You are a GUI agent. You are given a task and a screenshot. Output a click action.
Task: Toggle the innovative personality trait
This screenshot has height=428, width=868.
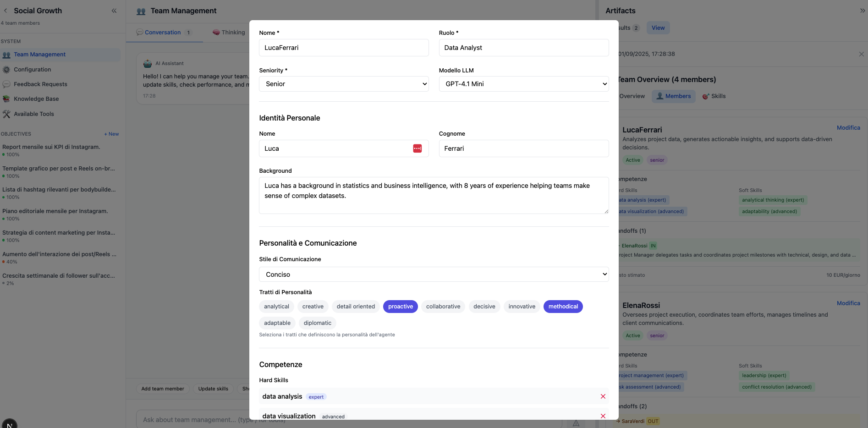522,307
